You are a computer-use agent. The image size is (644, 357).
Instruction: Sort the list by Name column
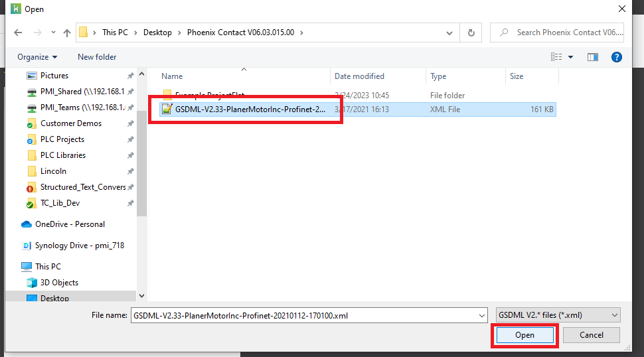pyautogui.click(x=172, y=76)
